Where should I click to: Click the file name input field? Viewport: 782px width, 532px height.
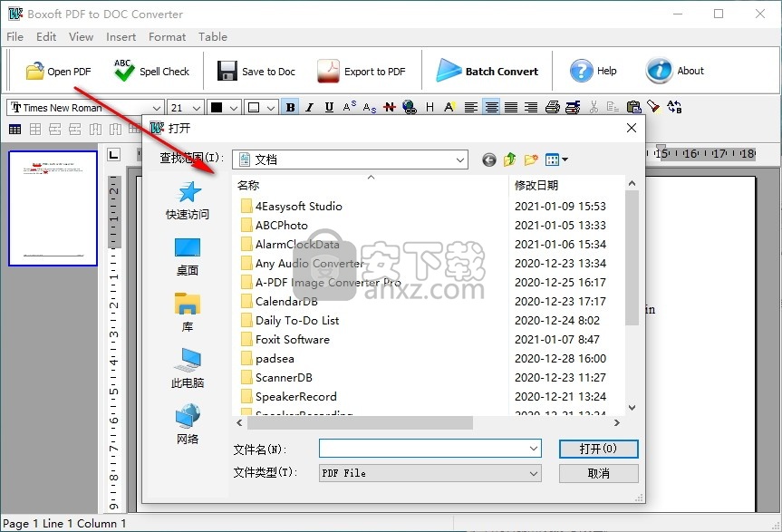tap(423, 449)
